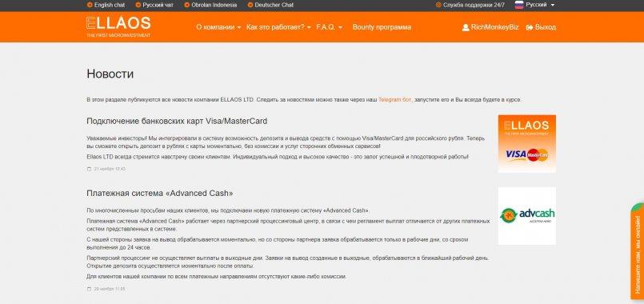Screen dimensions: 644x304
Task: Click the ELLAOS logo in header
Action: 118,26
